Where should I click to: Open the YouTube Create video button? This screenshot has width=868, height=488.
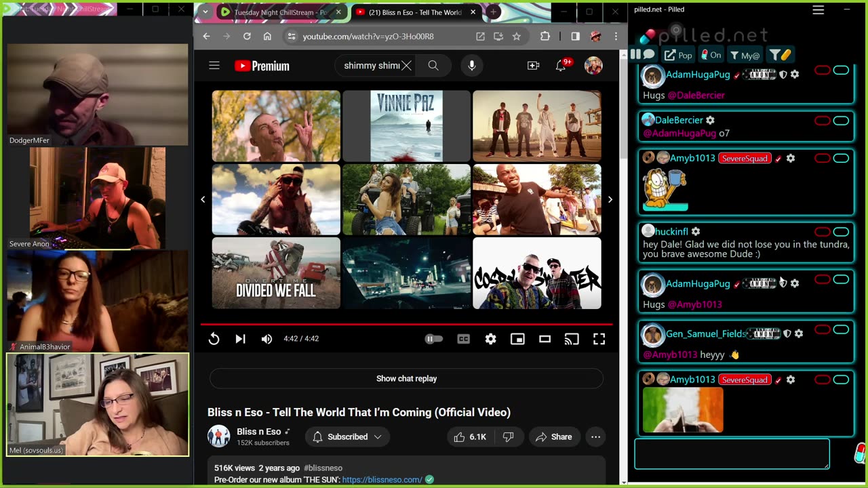click(533, 66)
